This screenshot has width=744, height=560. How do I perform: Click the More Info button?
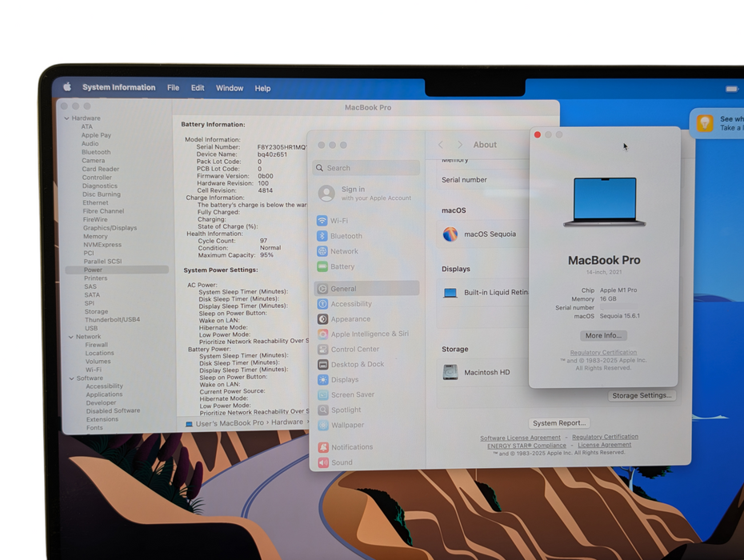click(603, 335)
